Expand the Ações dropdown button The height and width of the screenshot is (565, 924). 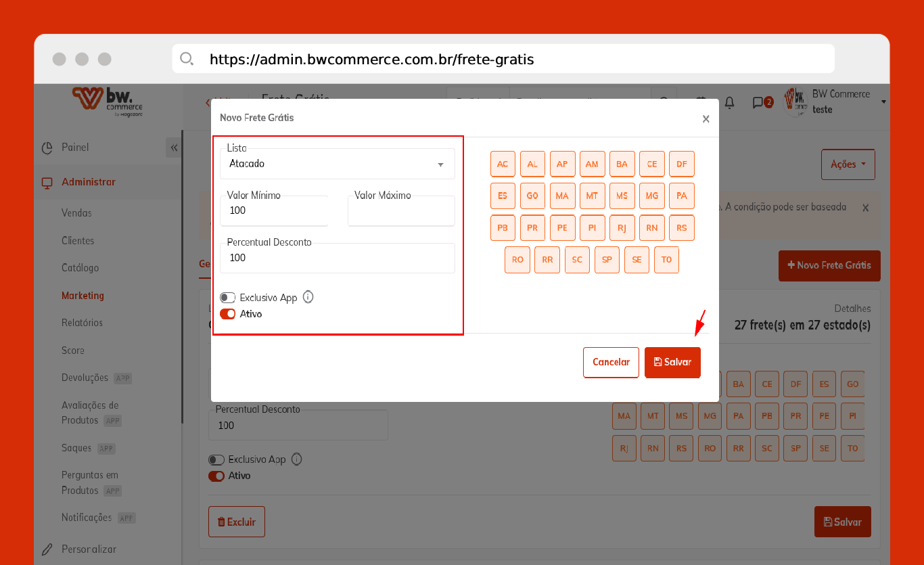coord(848,164)
